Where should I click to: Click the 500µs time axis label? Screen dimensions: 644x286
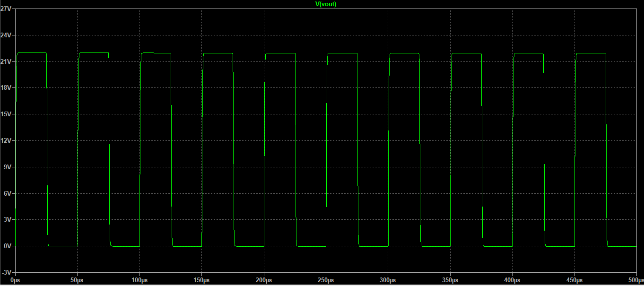(x=635, y=281)
